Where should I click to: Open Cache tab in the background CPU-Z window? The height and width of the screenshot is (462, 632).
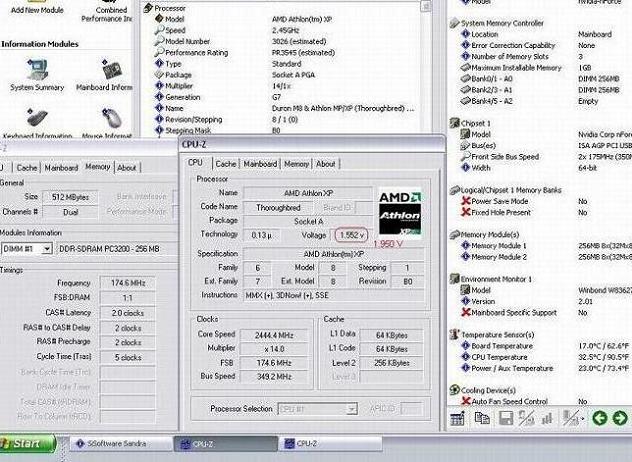pyautogui.click(x=27, y=168)
